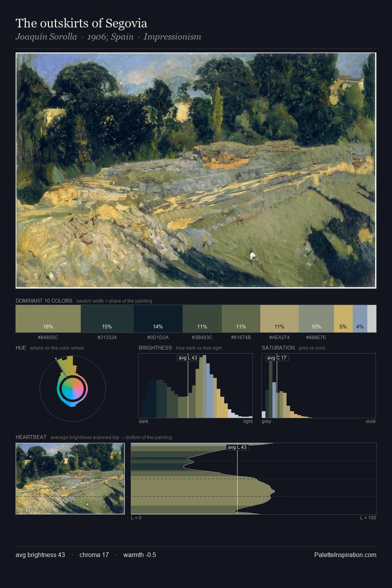
Task: Select the 11% tan swatch
Action: (279, 319)
